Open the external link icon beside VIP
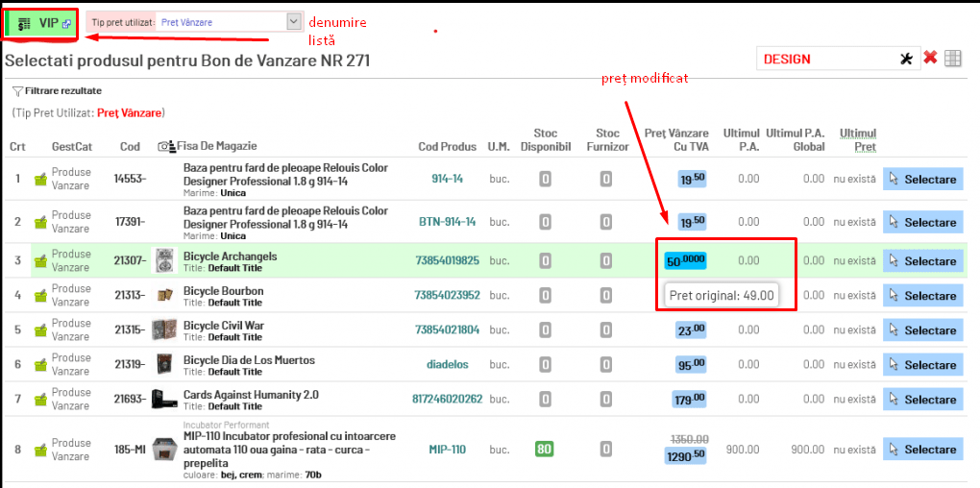Image resolution: width=980 pixels, height=488 pixels. coord(66,24)
